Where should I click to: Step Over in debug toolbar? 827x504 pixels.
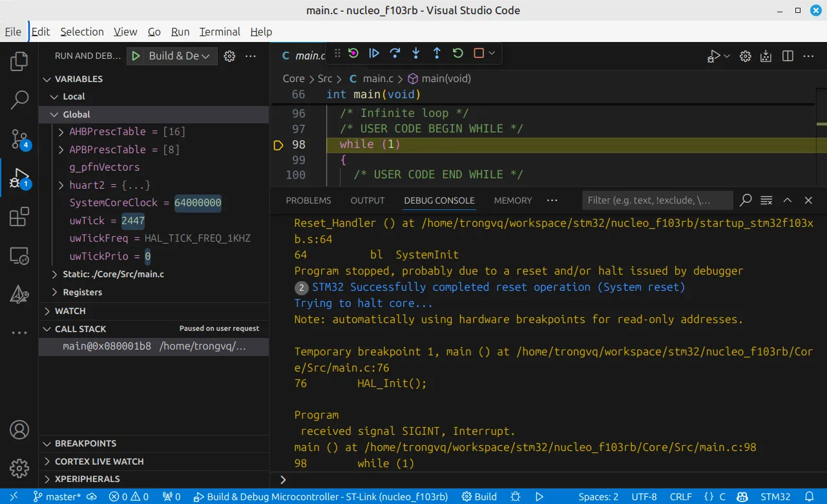coord(395,54)
